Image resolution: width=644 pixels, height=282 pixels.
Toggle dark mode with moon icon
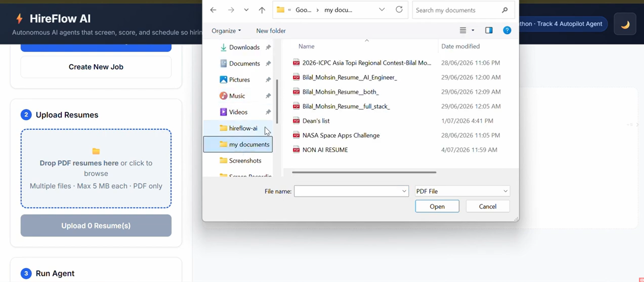click(x=625, y=24)
